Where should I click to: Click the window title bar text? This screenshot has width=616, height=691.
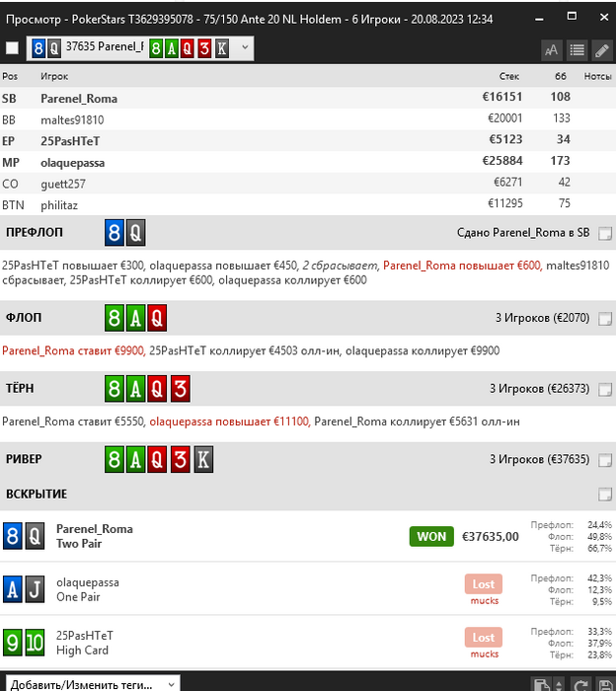point(249,20)
